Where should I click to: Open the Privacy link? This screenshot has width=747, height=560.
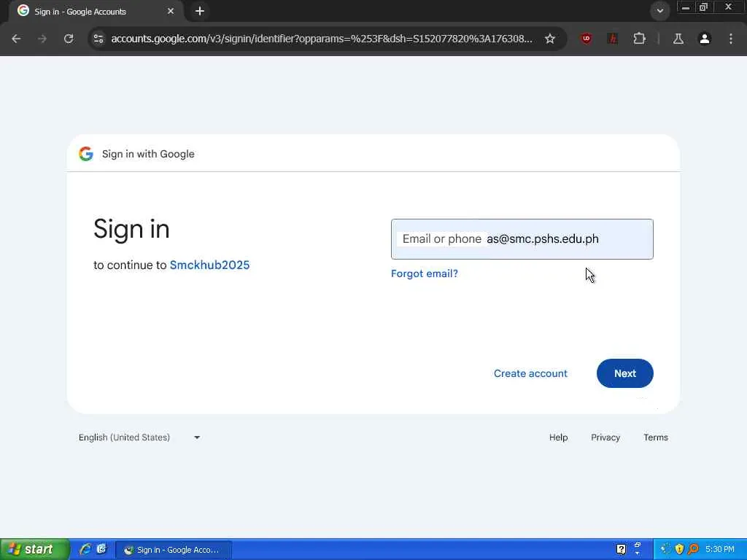pyautogui.click(x=605, y=437)
